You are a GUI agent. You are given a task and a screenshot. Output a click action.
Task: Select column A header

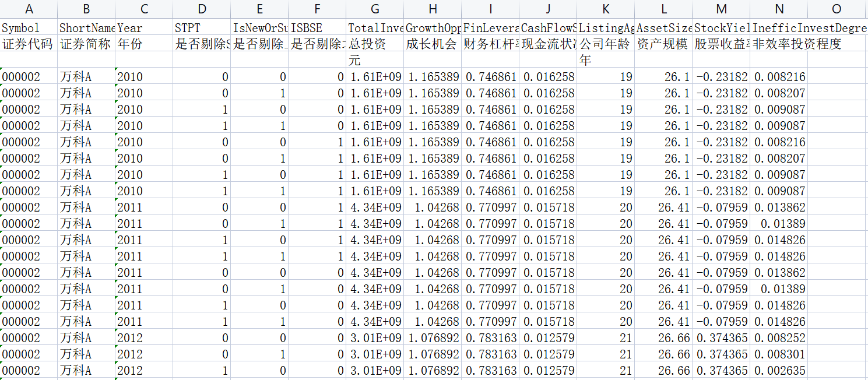pyautogui.click(x=29, y=9)
